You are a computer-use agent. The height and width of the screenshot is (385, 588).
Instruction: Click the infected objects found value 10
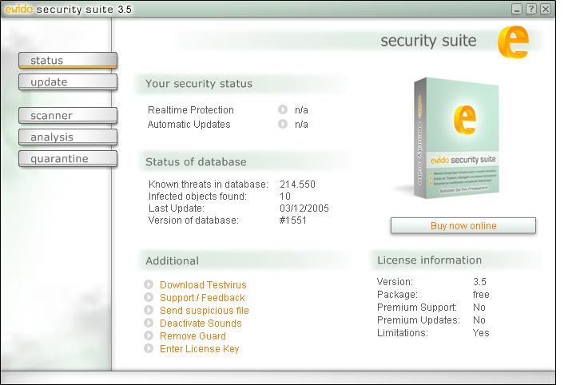[285, 196]
